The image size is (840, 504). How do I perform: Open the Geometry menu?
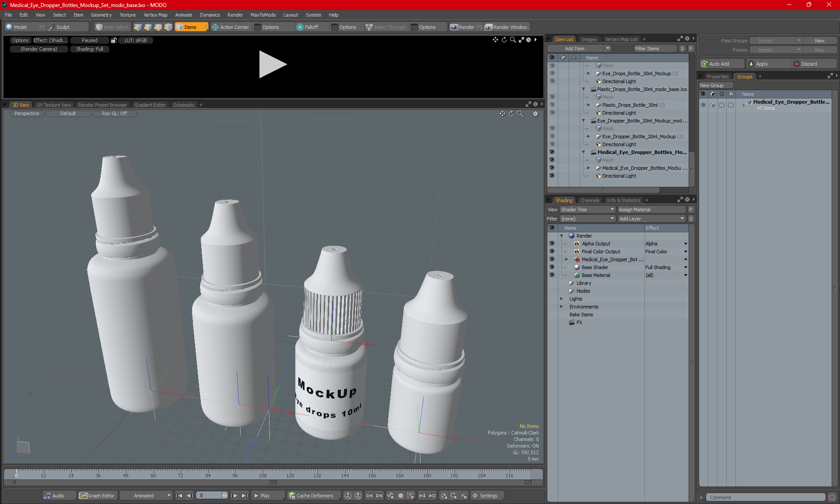pos(101,15)
